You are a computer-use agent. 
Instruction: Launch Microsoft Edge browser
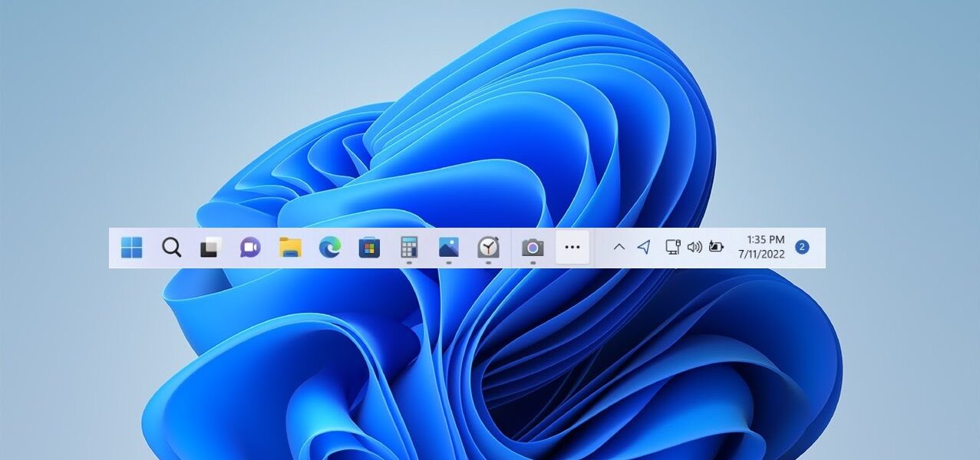pos(330,248)
